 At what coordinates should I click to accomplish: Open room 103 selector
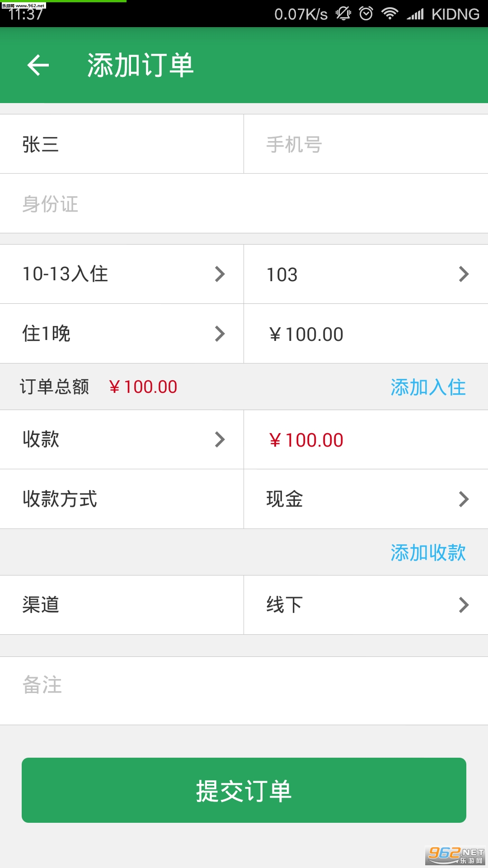point(366,274)
